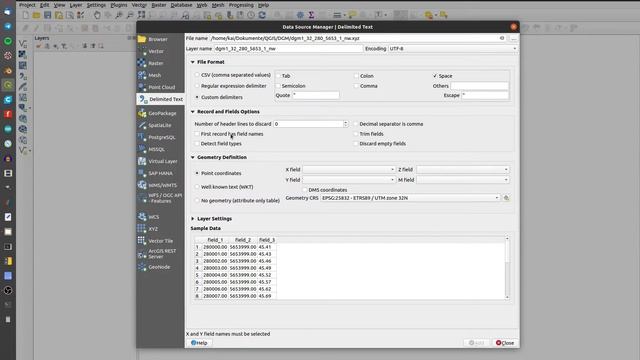Viewport: 640px width, 360px height.
Task: Collapse Record and Fields Options section
Action: (193, 111)
